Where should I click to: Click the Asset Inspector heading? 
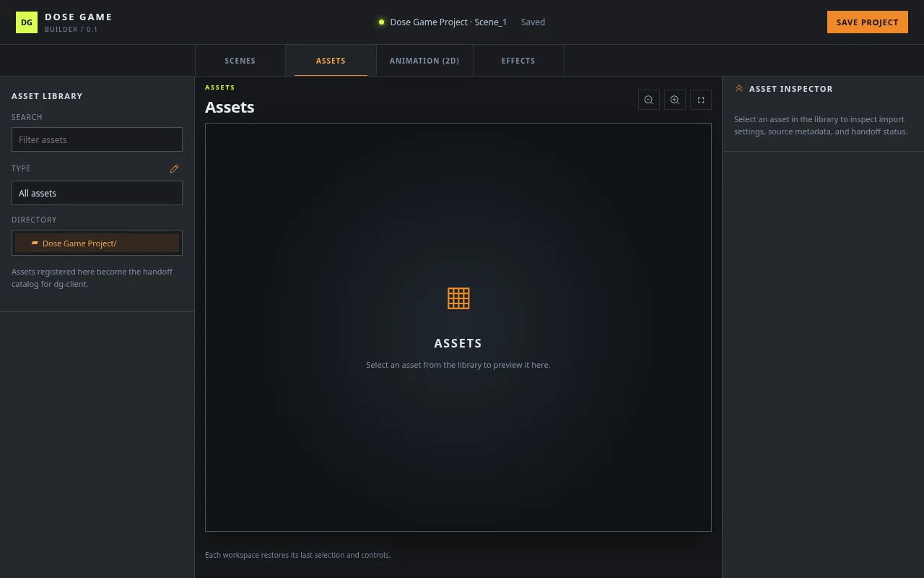(791, 89)
